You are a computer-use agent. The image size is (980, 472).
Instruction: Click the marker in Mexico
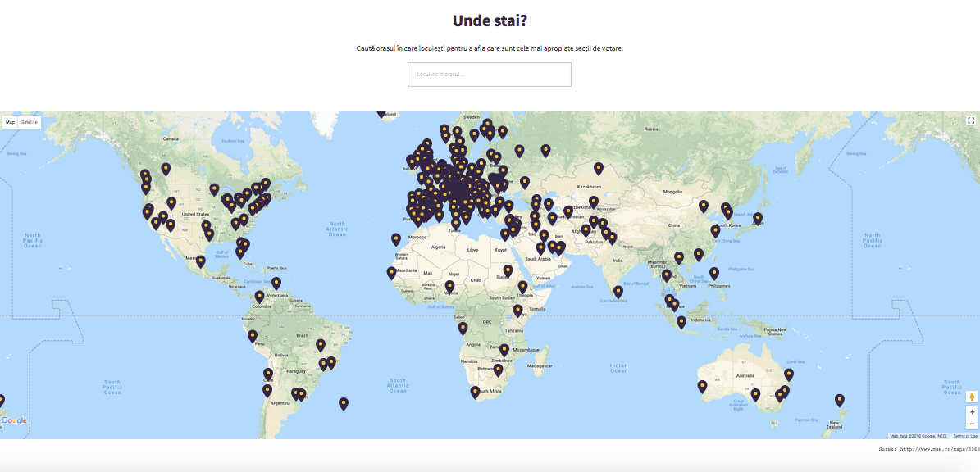[x=201, y=261]
